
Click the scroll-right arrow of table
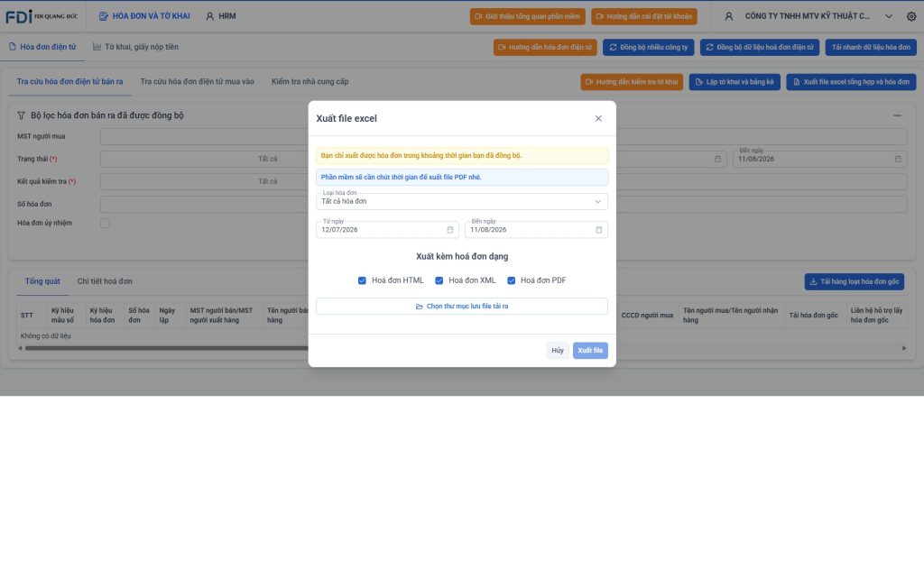(904, 348)
